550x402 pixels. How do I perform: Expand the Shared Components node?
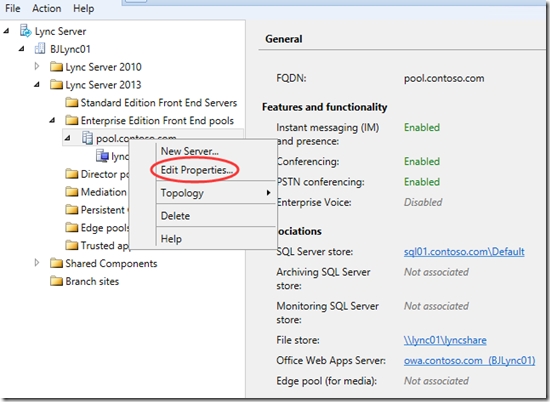point(37,263)
